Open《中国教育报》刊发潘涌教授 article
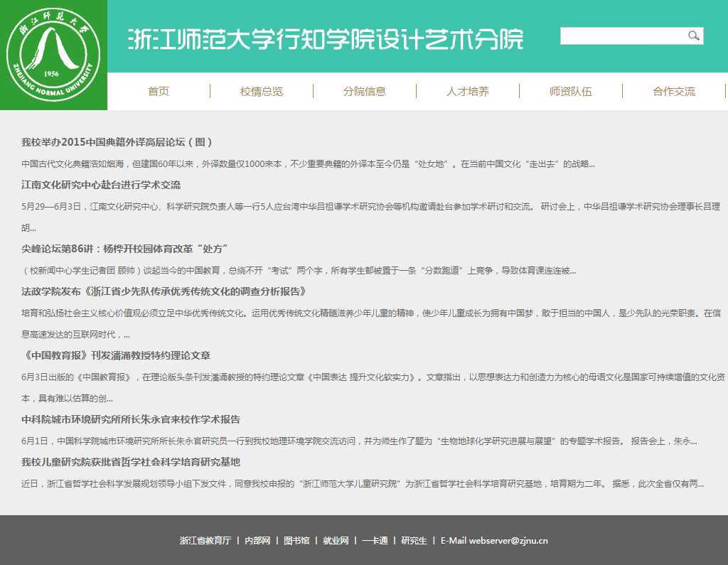The width and height of the screenshot is (728, 565). coord(116,355)
